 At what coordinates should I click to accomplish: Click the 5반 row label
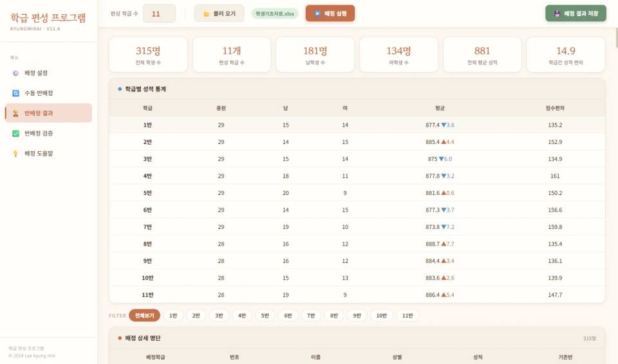click(x=147, y=193)
